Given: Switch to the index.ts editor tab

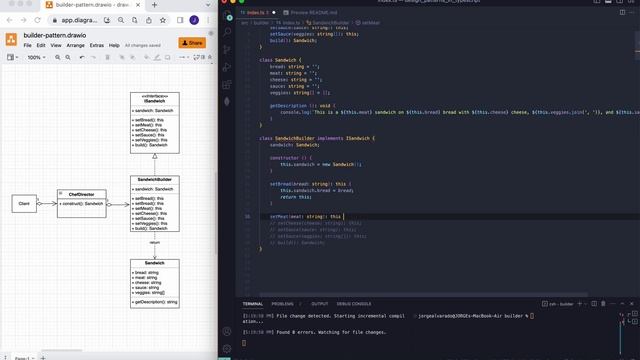Looking at the screenshot, I should 255,13.
